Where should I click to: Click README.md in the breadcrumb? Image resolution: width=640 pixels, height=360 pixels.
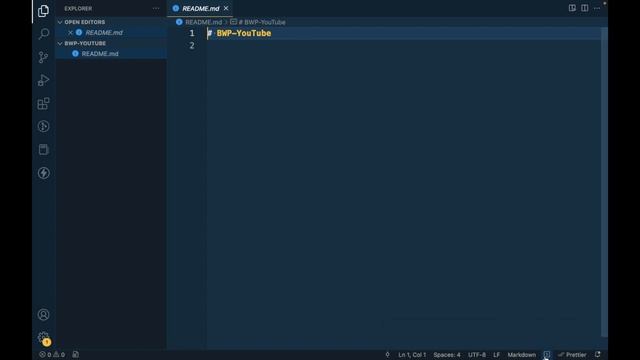[203, 22]
